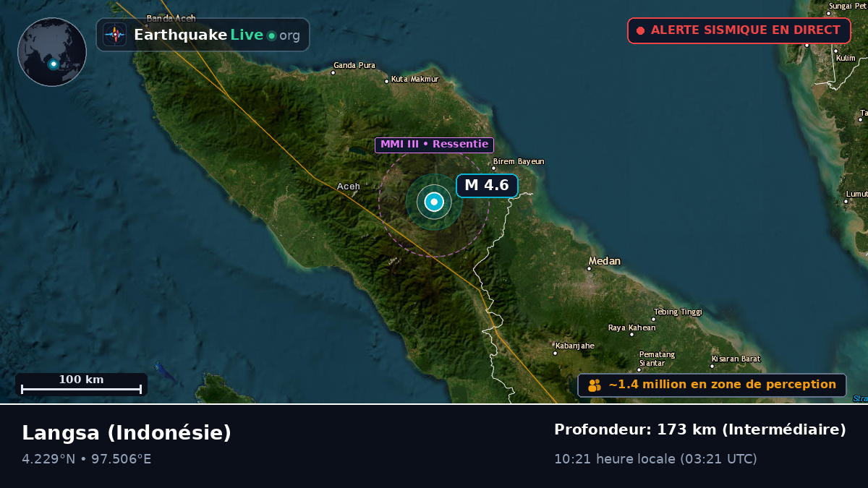
Task: Click the M 4.6 magnitude label
Action: pos(487,185)
